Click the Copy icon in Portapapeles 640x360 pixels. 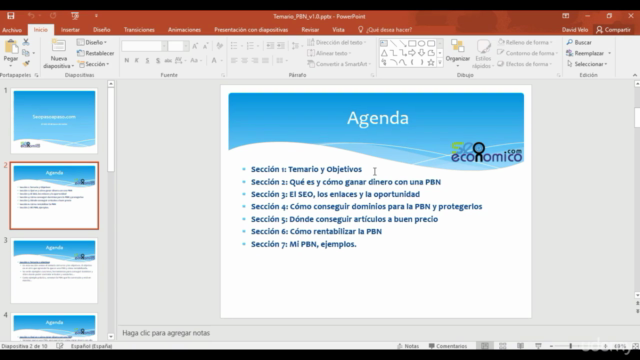click(x=26, y=53)
